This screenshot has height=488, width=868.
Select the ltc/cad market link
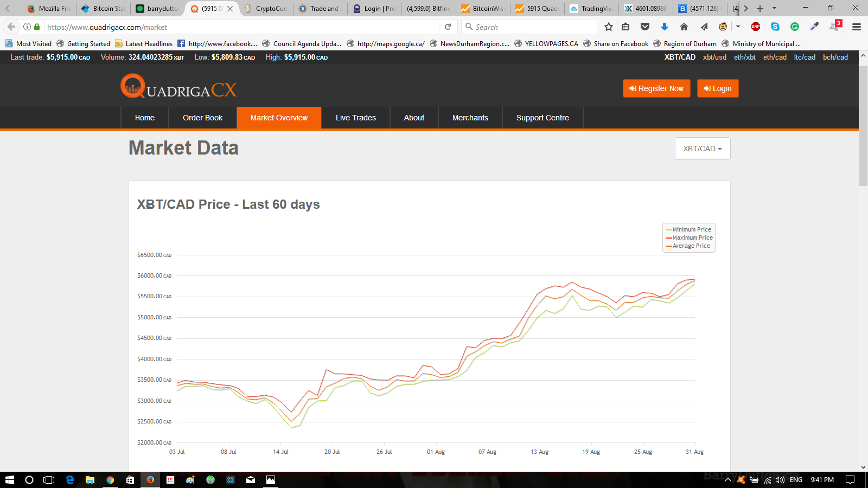[805, 57]
